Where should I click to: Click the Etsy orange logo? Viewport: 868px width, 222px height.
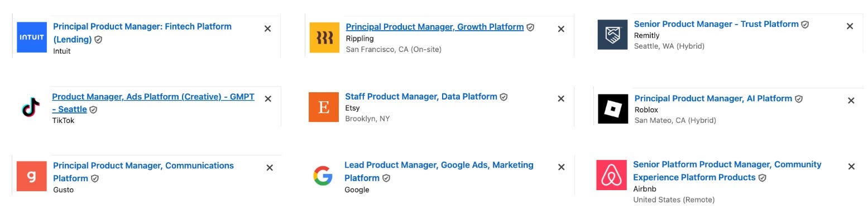pos(324,107)
